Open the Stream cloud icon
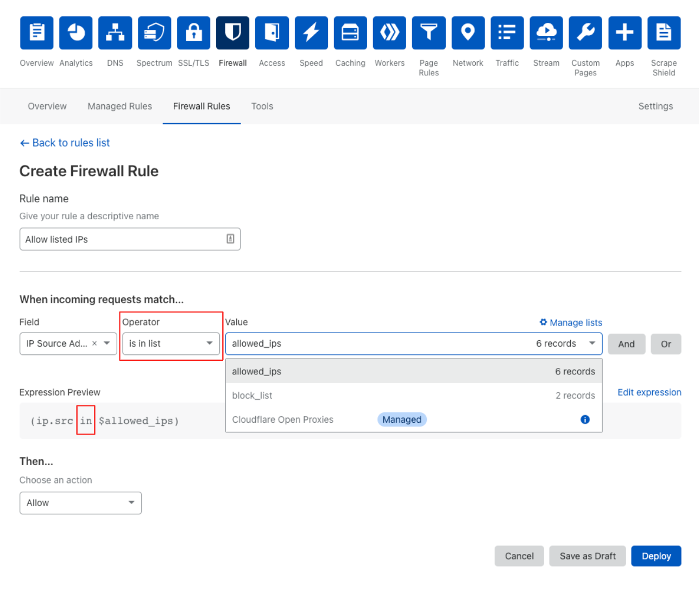This screenshot has height=592, width=700. 546,33
